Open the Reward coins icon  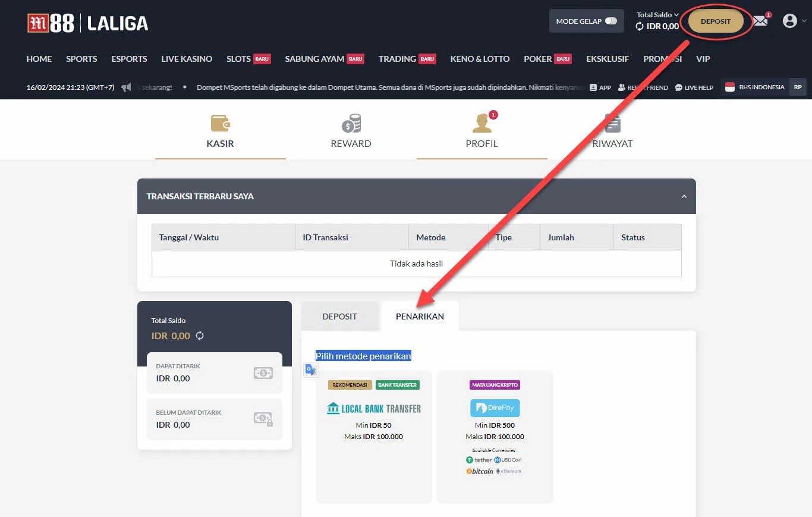351,123
